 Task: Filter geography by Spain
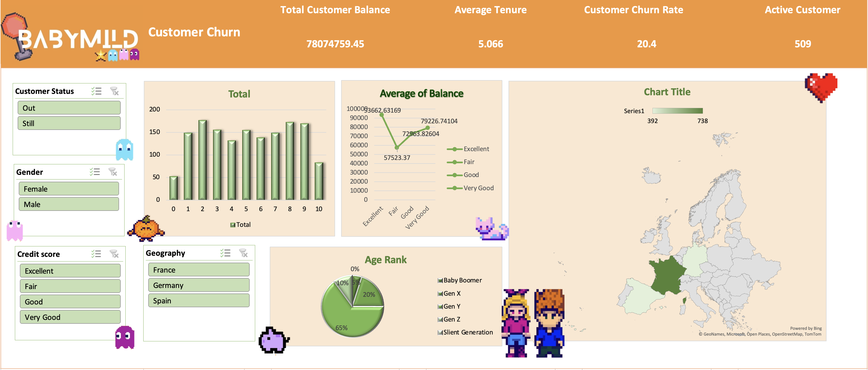pyautogui.click(x=199, y=301)
